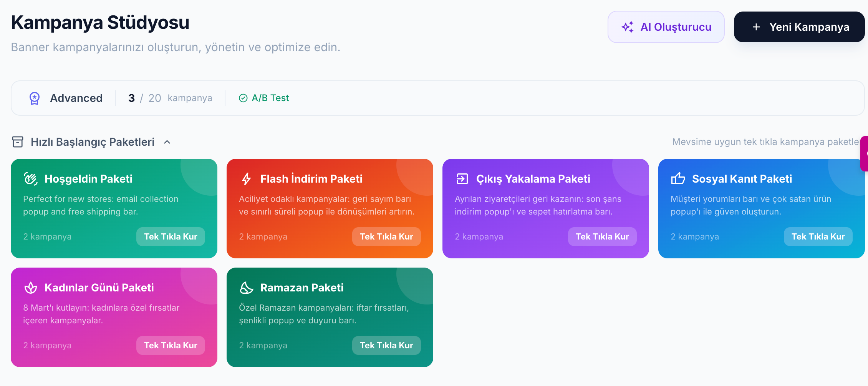Click the flower icon on Kadınlar Günü Paketi

click(x=31, y=288)
